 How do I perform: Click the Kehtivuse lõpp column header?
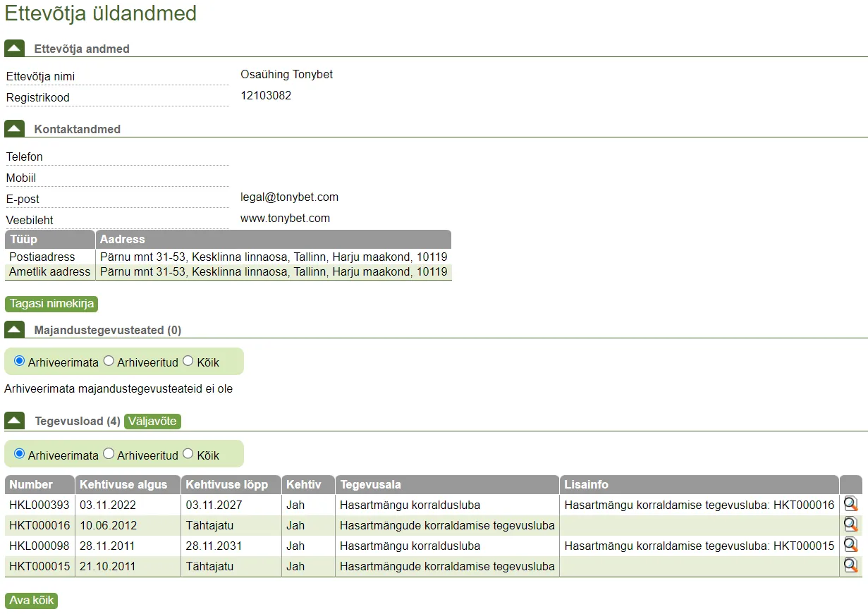click(226, 484)
